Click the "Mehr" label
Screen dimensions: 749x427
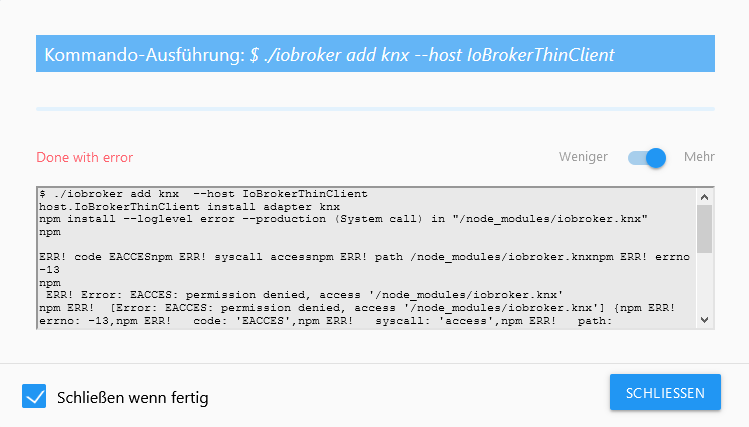[699, 157]
